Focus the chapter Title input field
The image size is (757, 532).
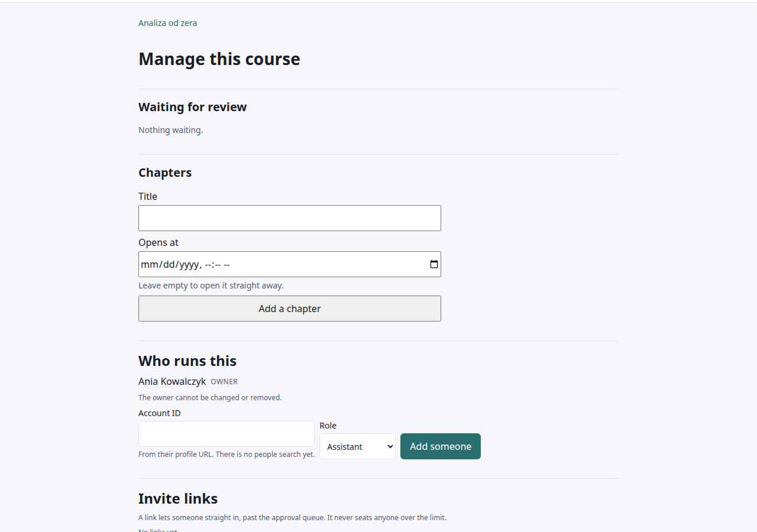[290, 218]
